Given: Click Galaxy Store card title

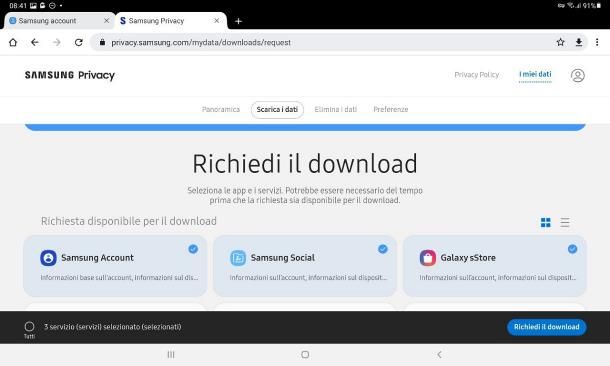Looking at the screenshot, I should 468,257.
